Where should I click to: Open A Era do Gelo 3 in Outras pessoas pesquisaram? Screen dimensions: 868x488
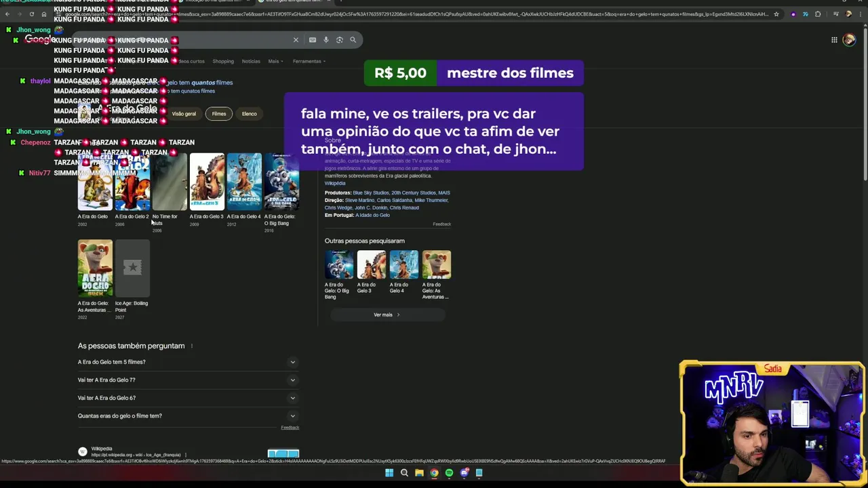pyautogui.click(x=372, y=265)
